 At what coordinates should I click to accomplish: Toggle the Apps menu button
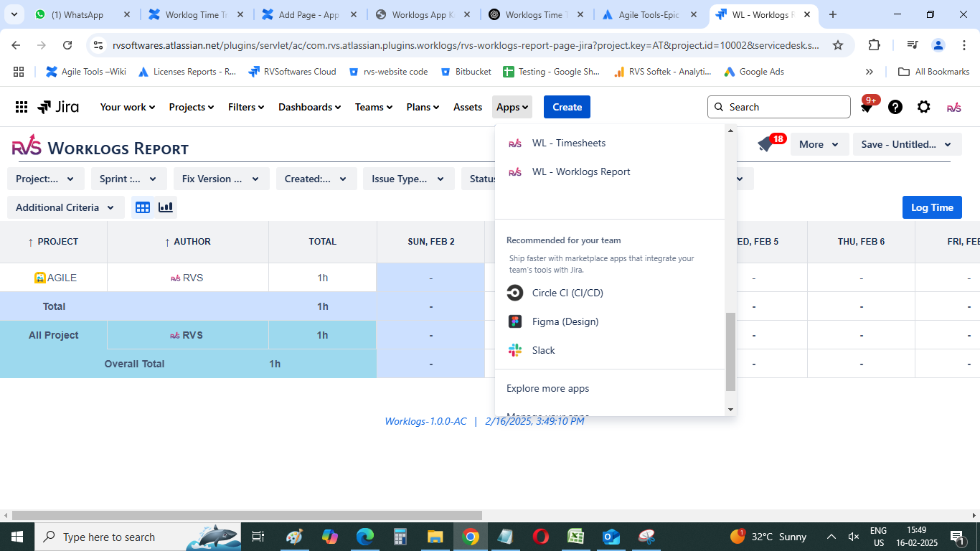click(512, 107)
